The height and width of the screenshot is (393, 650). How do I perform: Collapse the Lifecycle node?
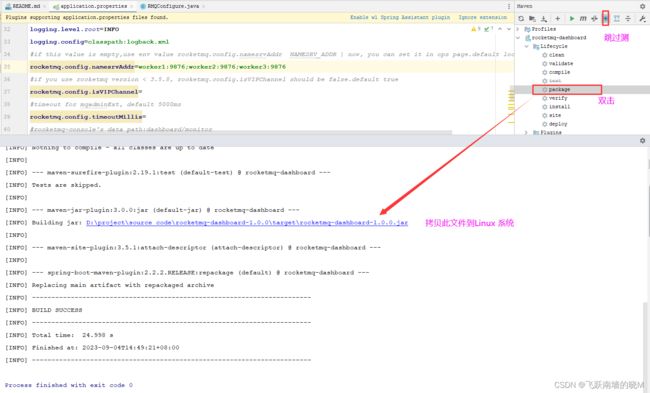tap(526, 46)
